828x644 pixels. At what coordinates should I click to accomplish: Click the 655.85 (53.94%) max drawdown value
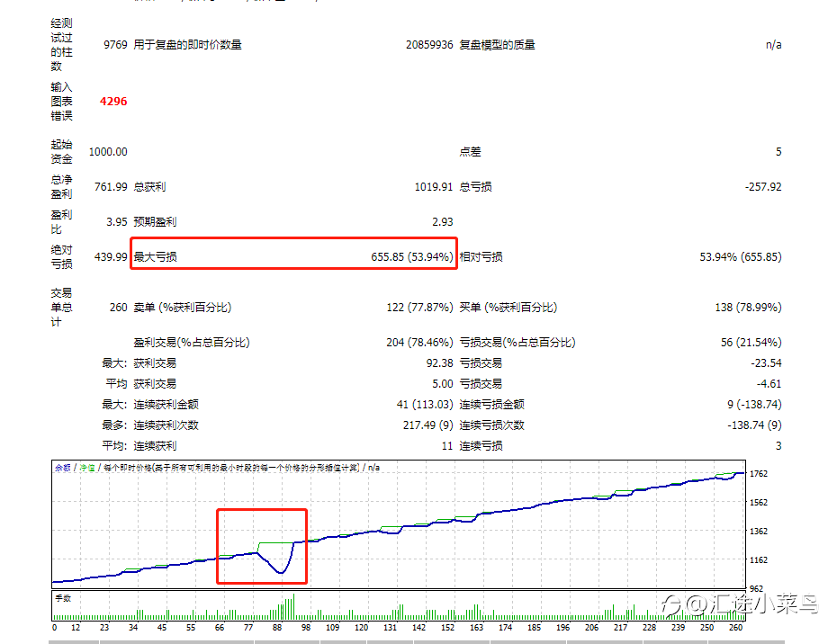pos(412,257)
